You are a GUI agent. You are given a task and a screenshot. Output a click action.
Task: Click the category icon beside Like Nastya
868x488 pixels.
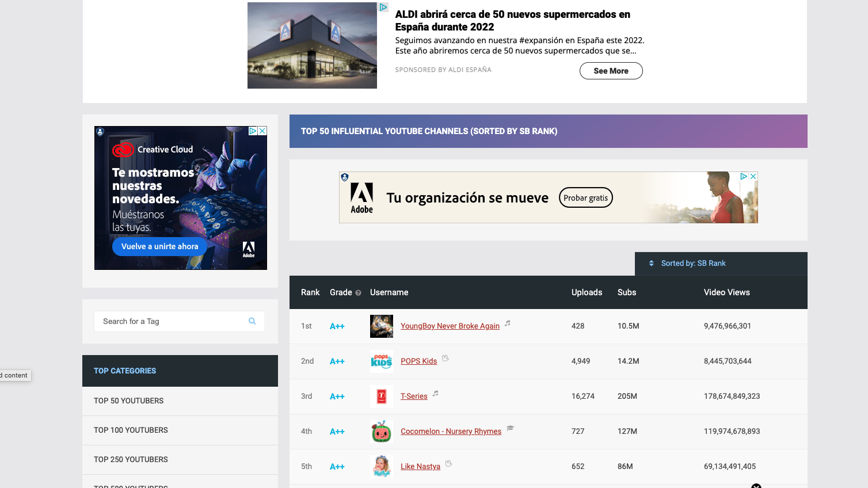coord(448,463)
